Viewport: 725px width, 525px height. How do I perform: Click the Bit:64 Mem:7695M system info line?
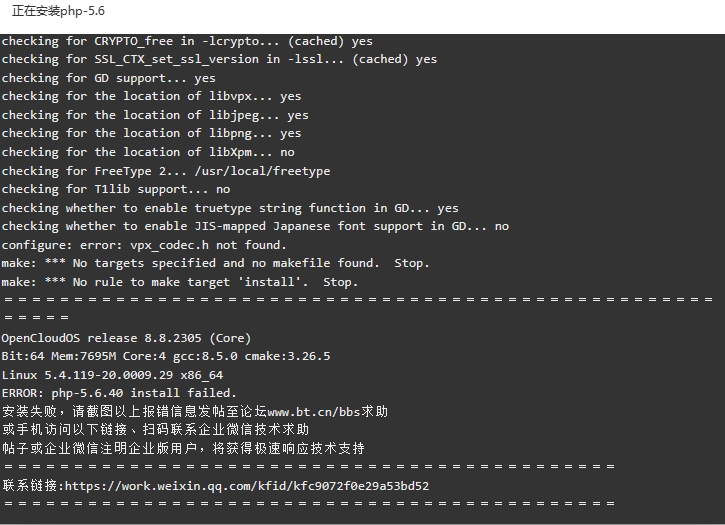tap(166, 356)
